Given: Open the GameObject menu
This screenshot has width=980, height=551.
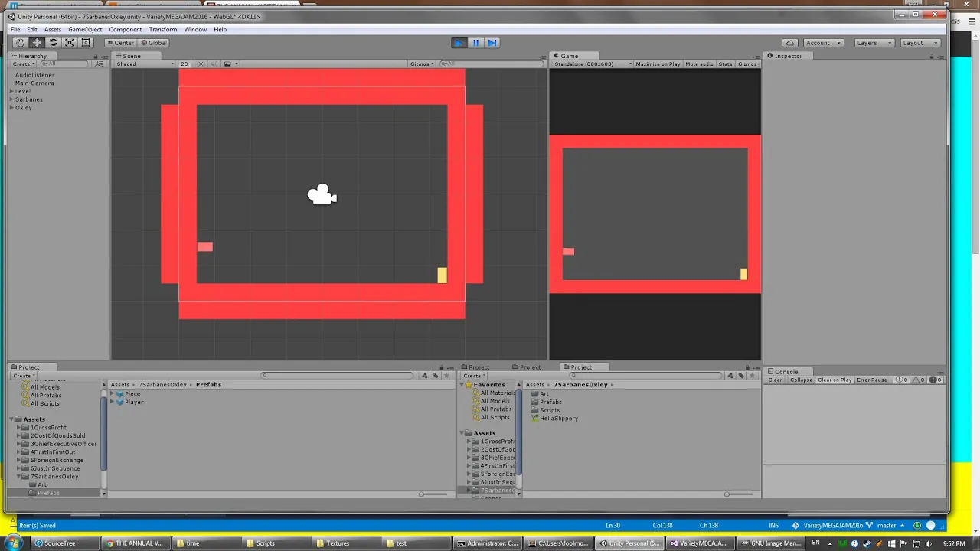Looking at the screenshot, I should (85, 29).
